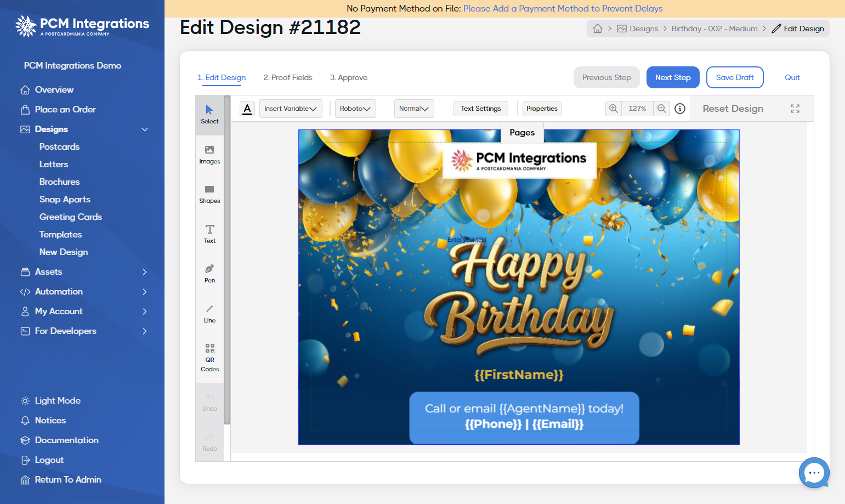The width and height of the screenshot is (845, 504).
Task: Open the Images tool
Action: pyautogui.click(x=209, y=155)
